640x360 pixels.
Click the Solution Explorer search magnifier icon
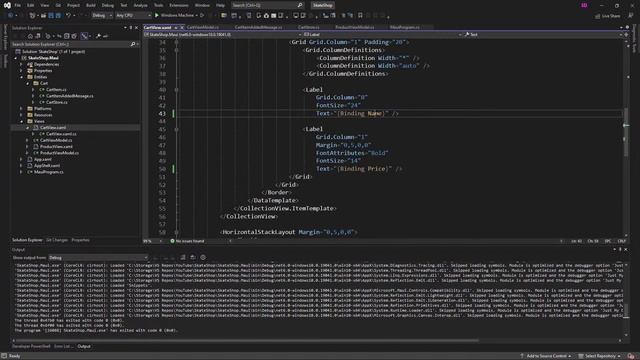pos(133,44)
